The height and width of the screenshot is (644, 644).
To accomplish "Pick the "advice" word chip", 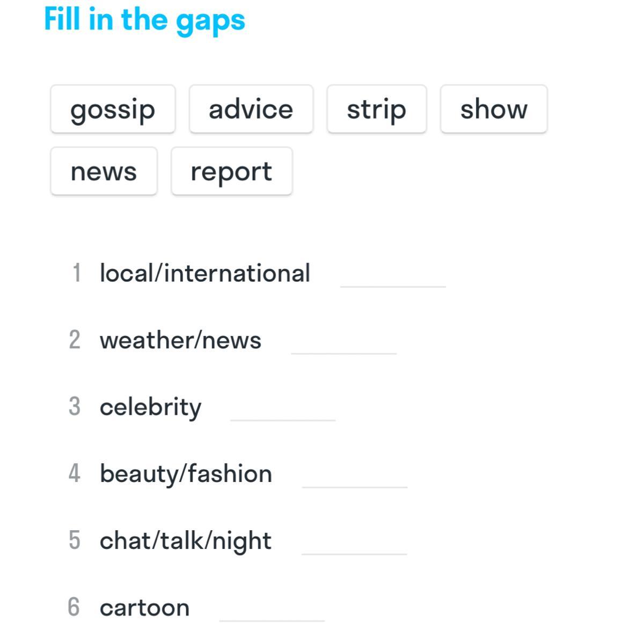I will [x=251, y=109].
